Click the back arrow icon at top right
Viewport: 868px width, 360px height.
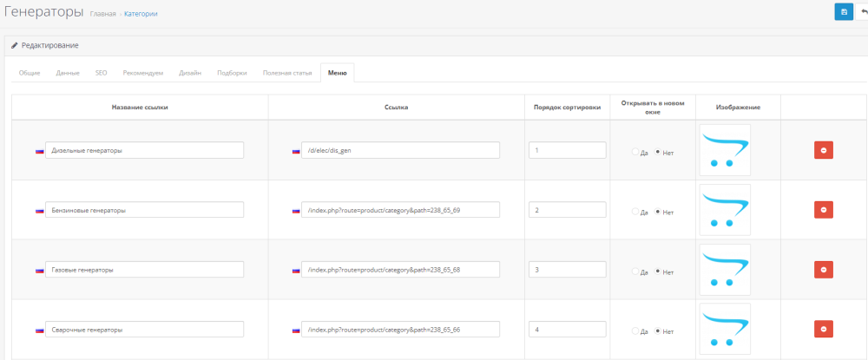(x=863, y=11)
